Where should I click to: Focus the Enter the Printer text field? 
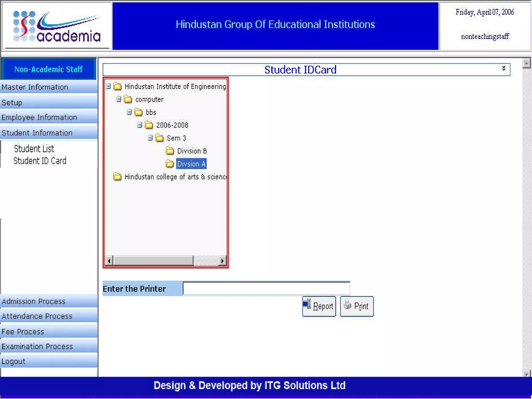coord(266,289)
